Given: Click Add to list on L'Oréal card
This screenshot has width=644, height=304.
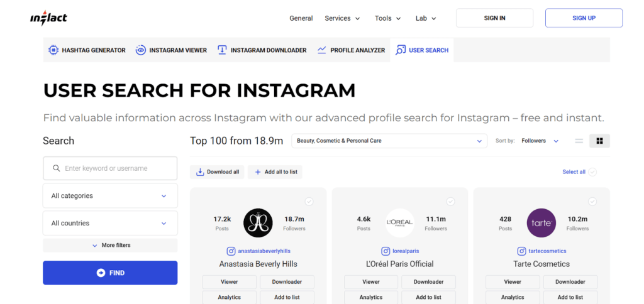Looking at the screenshot, I should pyautogui.click(x=429, y=297).
